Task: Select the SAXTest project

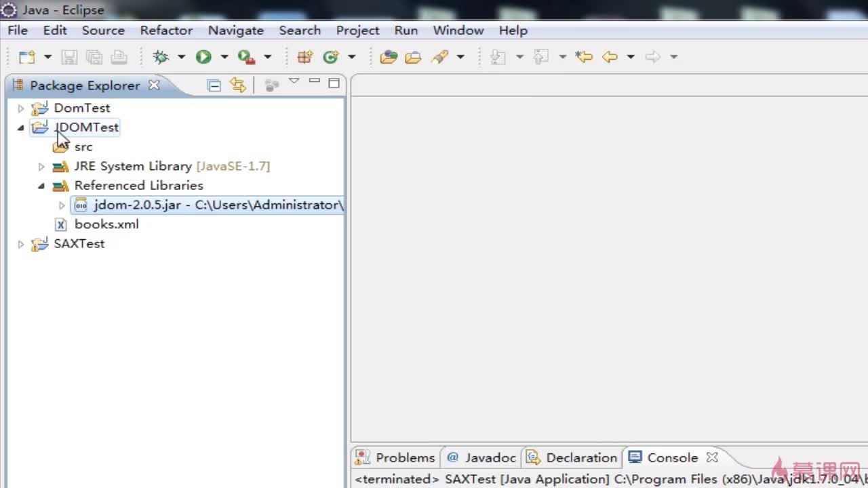Action: 79,243
